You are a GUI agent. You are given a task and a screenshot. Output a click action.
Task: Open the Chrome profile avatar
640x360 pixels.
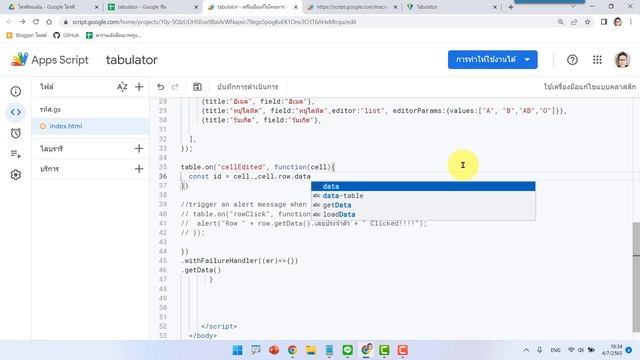click(618, 22)
